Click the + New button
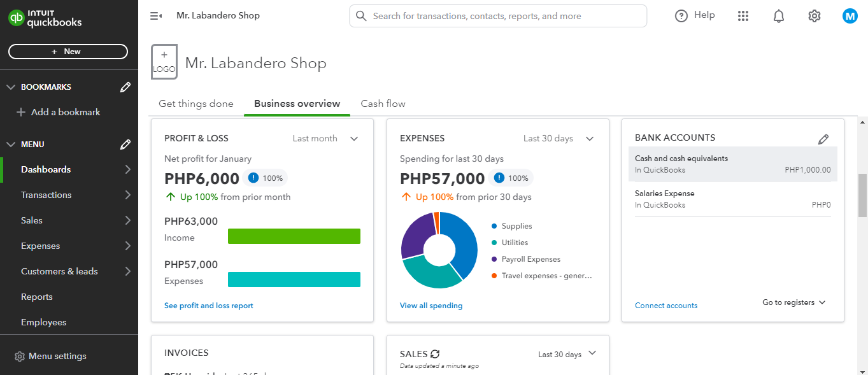 68,52
